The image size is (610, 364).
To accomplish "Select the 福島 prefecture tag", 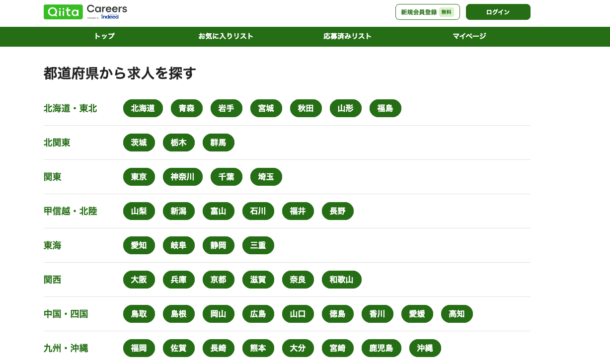I will coord(385,108).
